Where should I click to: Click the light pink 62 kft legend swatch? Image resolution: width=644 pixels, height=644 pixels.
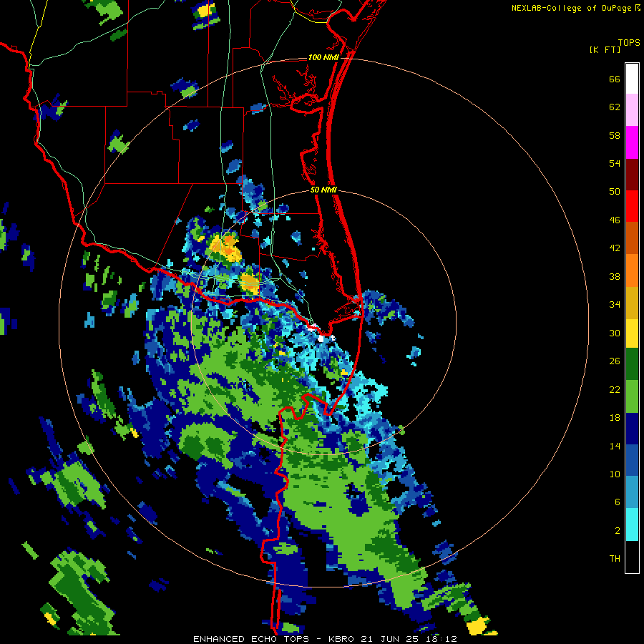point(632,110)
